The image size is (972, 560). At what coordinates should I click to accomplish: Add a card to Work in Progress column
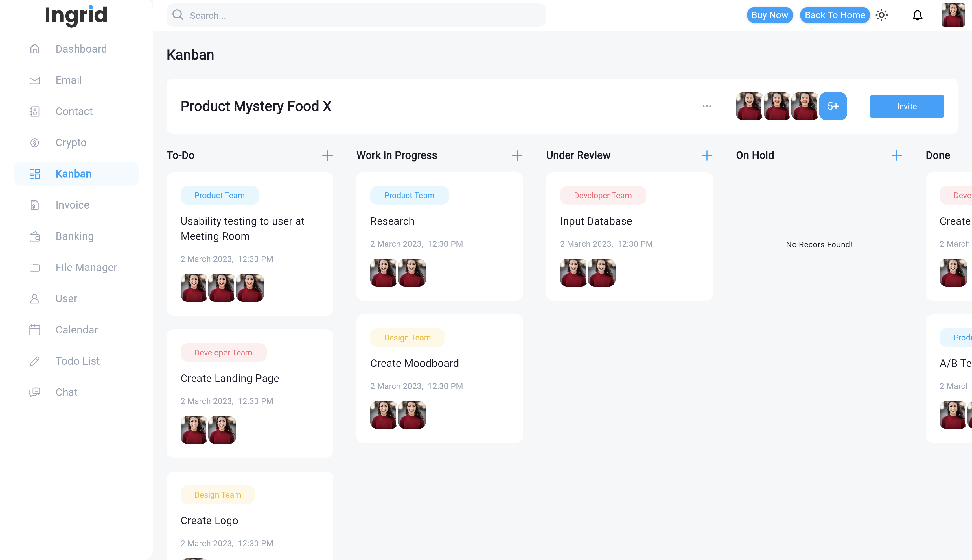pos(517,155)
